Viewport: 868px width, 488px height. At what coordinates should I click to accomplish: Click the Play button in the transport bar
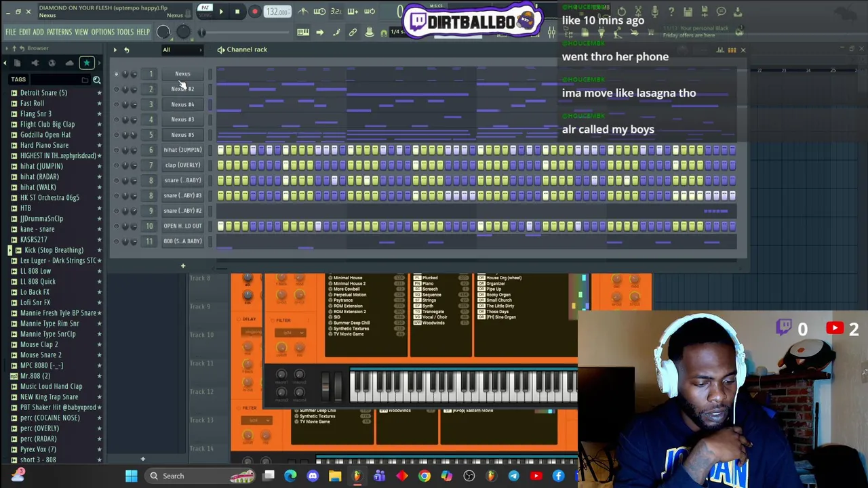click(220, 12)
